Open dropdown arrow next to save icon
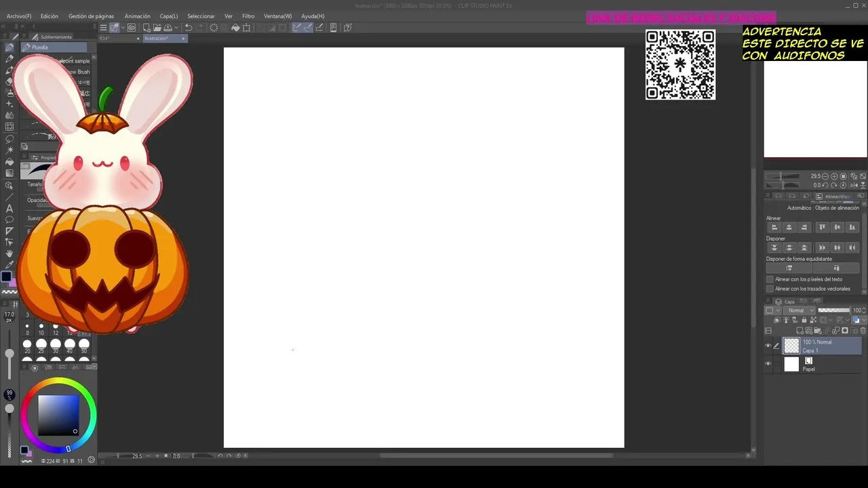868x488 pixels. [176, 28]
